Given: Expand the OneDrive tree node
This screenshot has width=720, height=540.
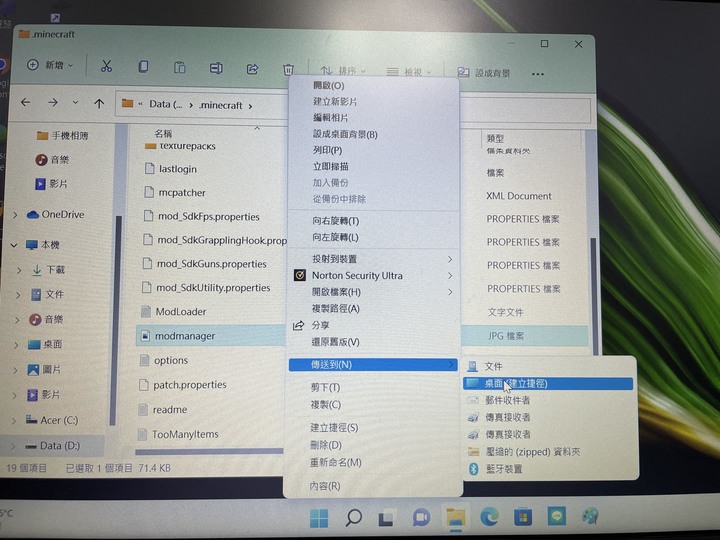Looking at the screenshot, I should [x=15, y=215].
